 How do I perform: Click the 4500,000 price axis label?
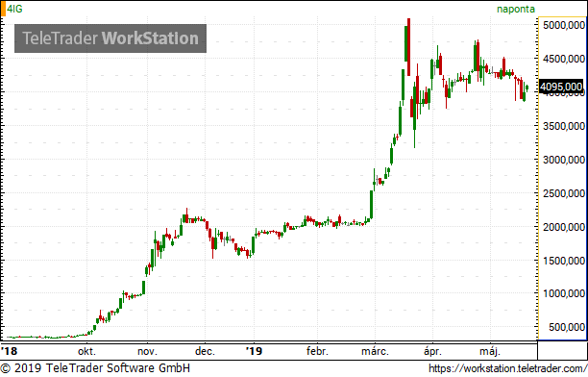[564, 59]
